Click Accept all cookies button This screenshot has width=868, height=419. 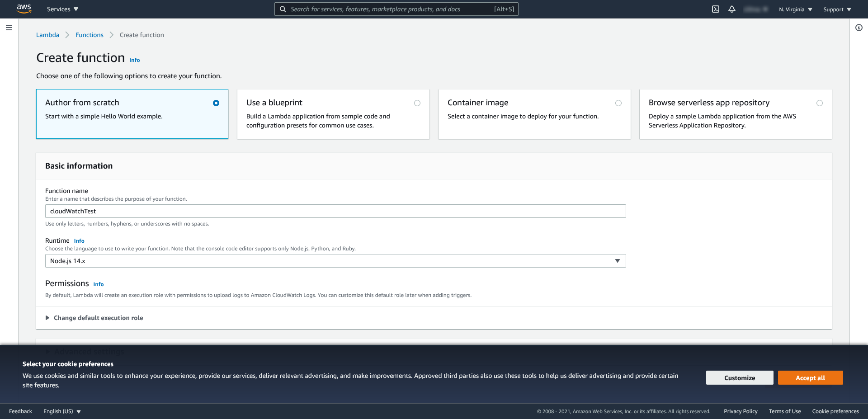coord(811,378)
